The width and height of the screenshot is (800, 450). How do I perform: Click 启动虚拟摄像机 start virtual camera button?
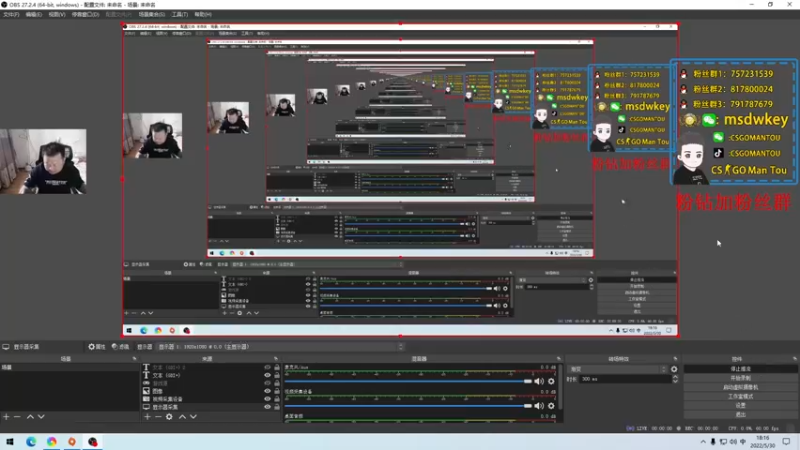tap(740, 387)
